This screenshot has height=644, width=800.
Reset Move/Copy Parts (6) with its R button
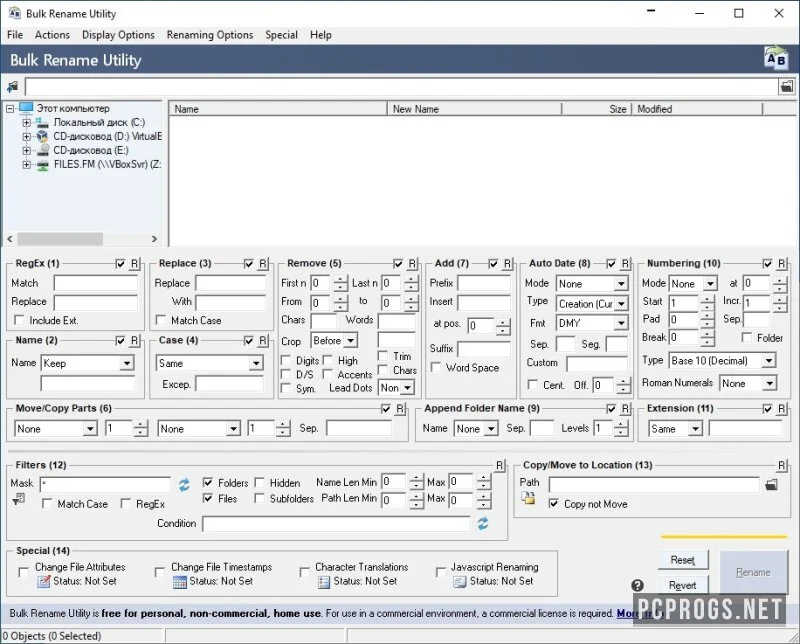[x=400, y=409]
